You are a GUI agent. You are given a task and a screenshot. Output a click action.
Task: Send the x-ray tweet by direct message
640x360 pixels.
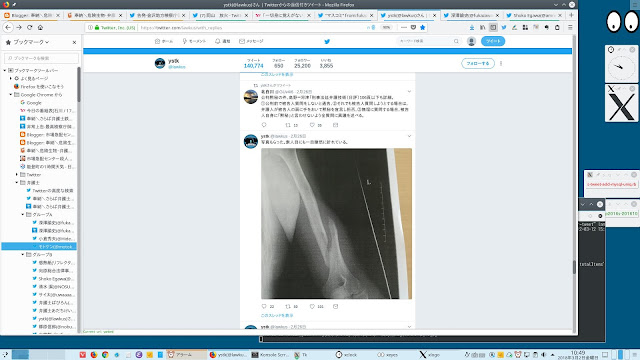pos(336,306)
